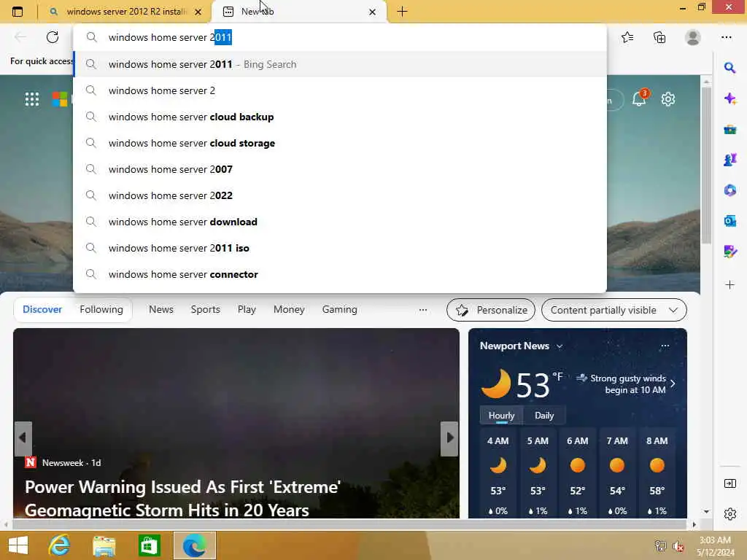Click the page vertical scrollbar

[x=706, y=164]
